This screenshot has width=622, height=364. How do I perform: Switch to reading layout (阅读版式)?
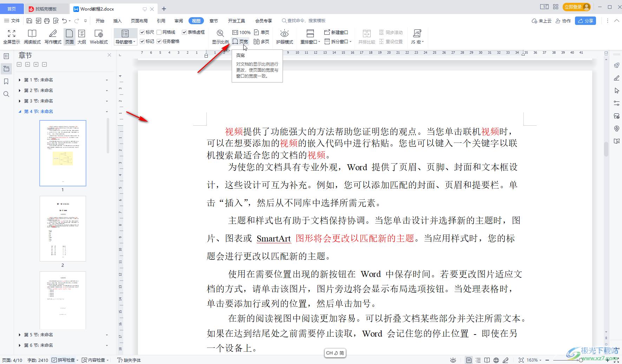pos(32,37)
